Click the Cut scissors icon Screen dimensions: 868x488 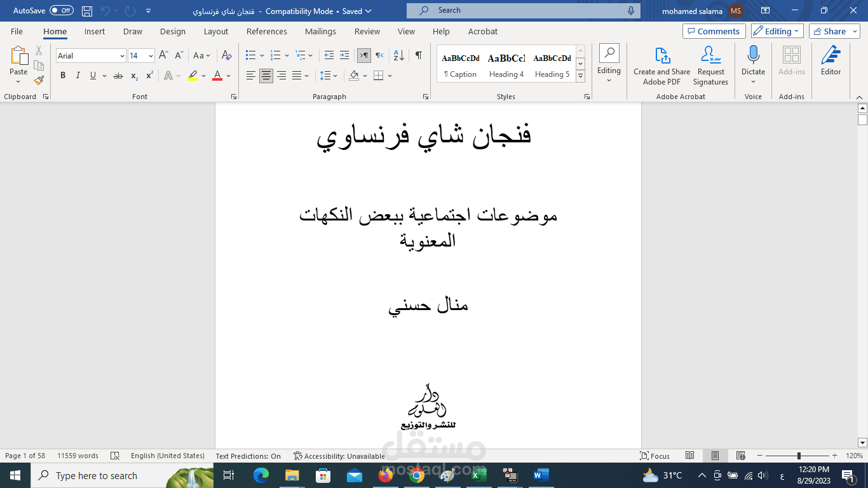tap(39, 51)
